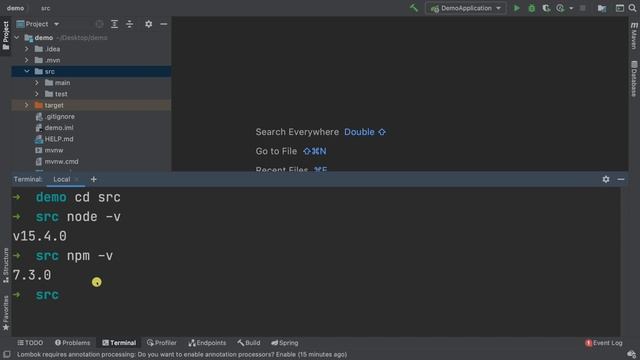Click the Run Anything window icon

click(620, 8)
